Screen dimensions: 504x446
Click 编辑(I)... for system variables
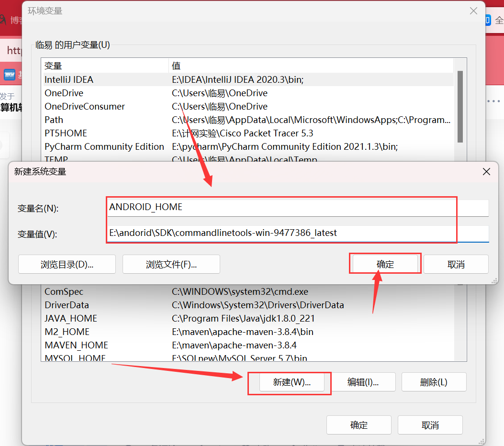(363, 382)
